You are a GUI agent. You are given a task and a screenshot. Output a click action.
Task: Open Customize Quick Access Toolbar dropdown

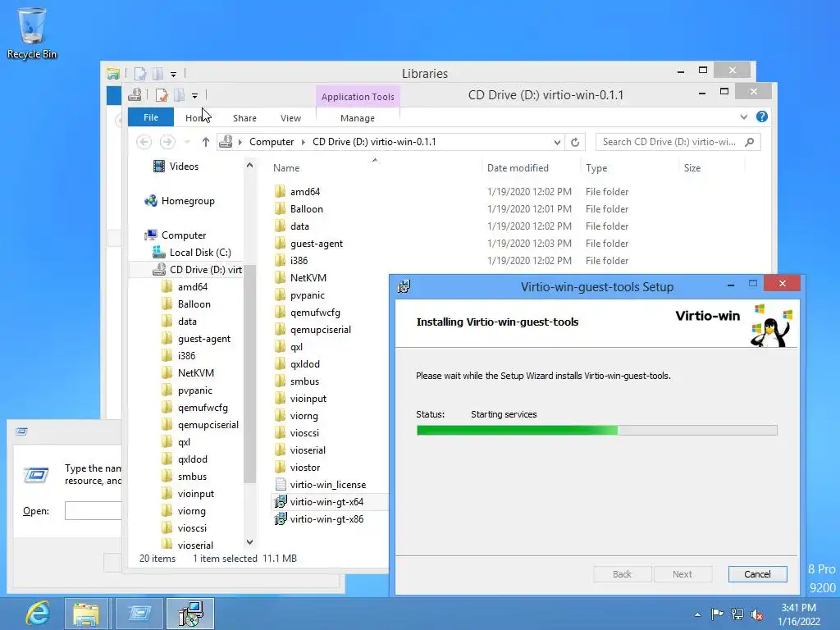(194, 96)
